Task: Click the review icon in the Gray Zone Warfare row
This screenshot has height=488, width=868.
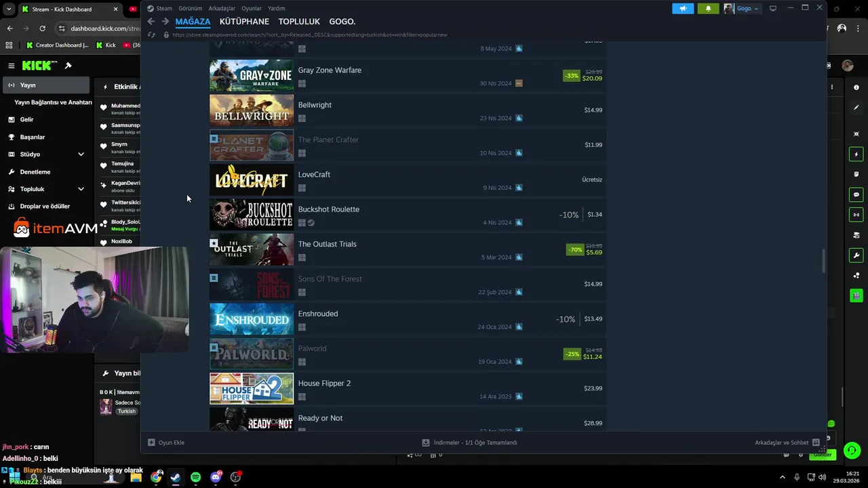Action: pos(519,83)
